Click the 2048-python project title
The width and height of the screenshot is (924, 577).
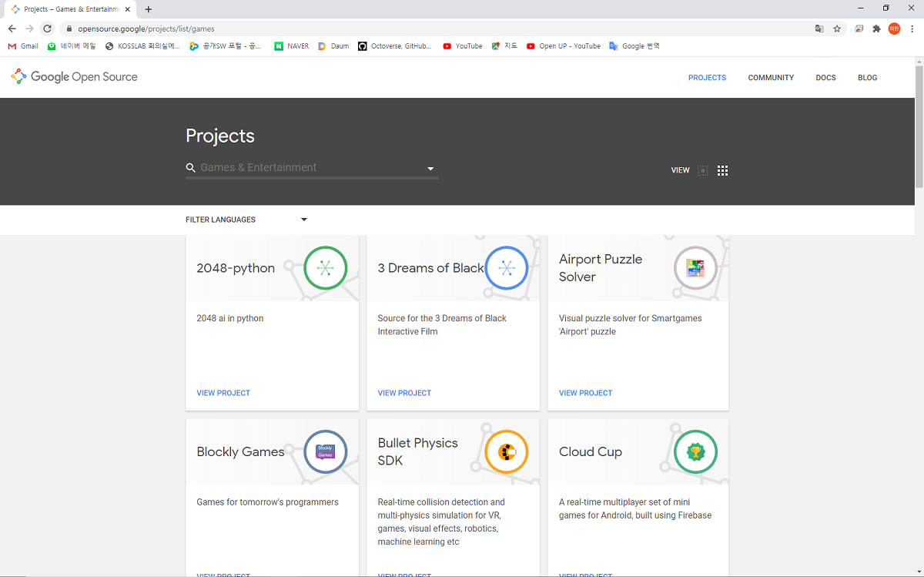coord(236,268)
